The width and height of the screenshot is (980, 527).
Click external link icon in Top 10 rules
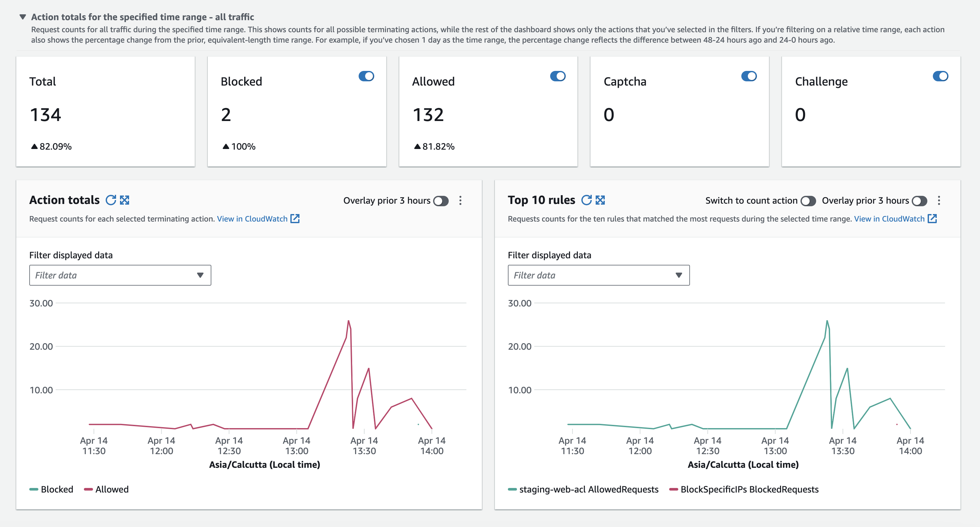click(x=932, y=218)
